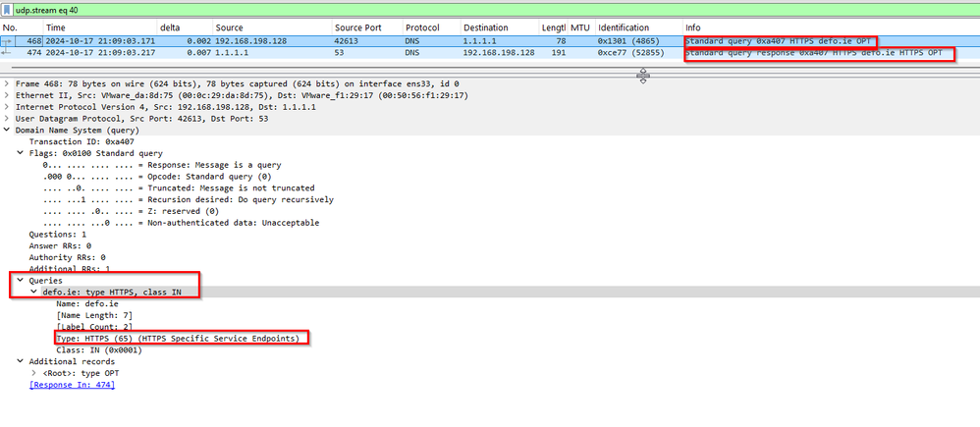Click the MTU column header
The height and width of the screenshot is (427, 980).
point(580,27)
